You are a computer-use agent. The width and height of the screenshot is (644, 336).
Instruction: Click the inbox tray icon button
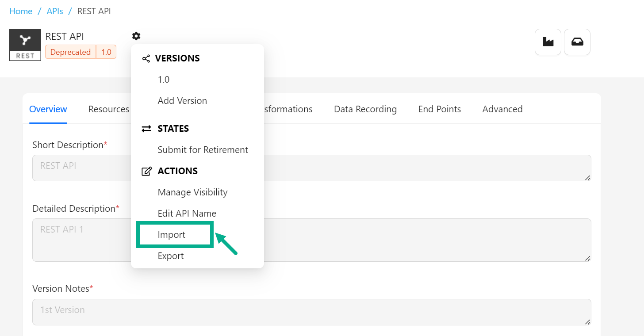point(577,42)
